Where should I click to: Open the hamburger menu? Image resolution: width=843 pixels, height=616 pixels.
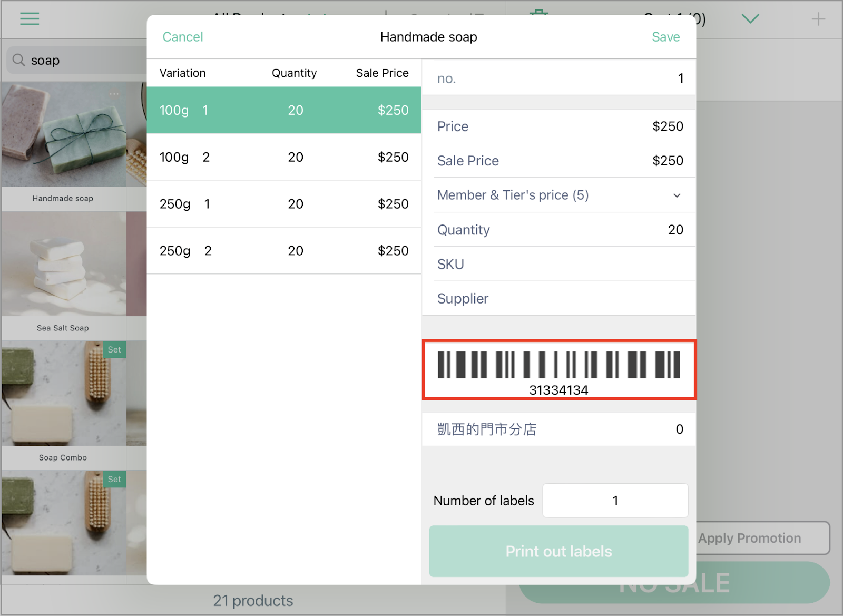[30, 19]
